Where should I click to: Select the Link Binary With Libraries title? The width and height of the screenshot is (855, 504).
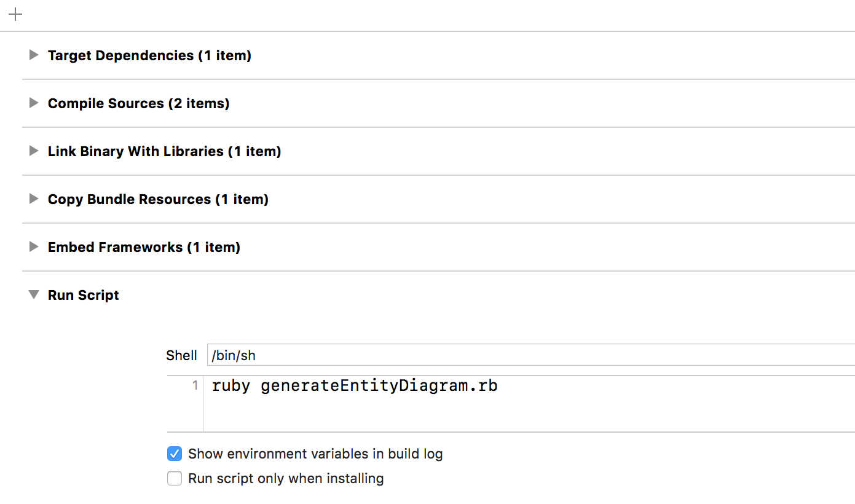pos(164,151)
